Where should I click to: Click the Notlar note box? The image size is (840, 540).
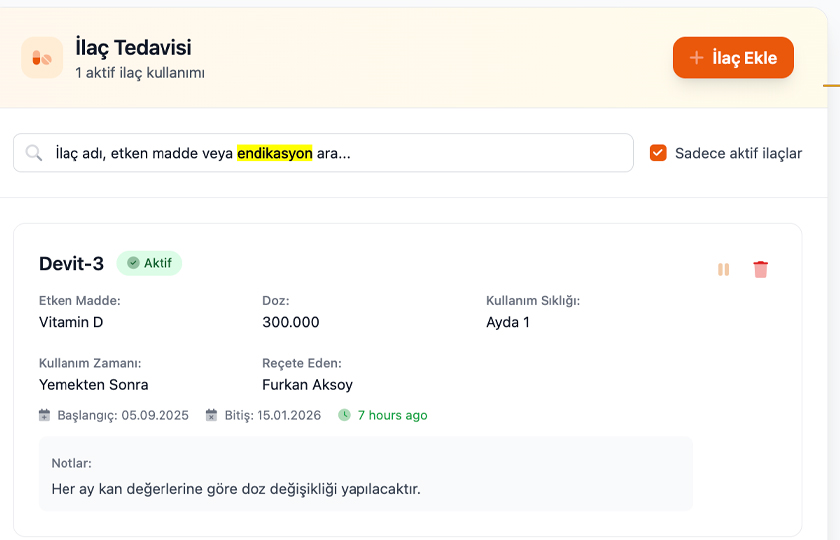tap(365, 474)
